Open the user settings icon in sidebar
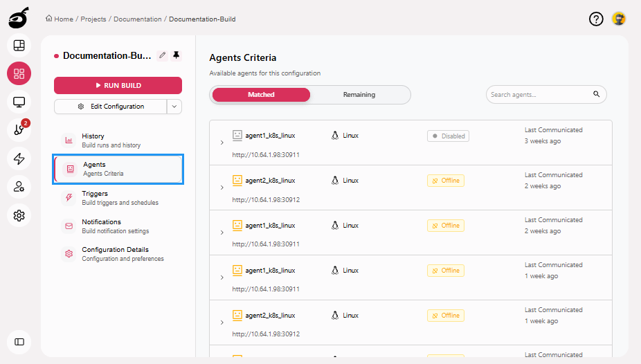 [x=19, y=187]
